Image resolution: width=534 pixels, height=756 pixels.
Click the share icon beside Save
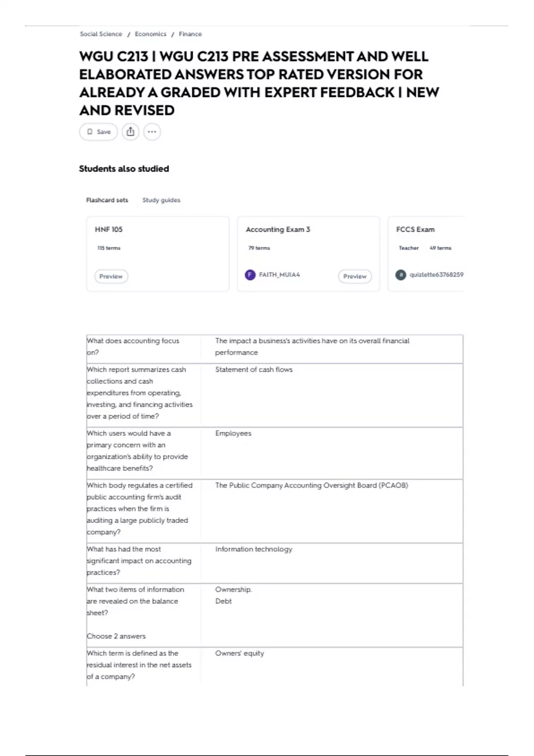(x=130, y=132)
